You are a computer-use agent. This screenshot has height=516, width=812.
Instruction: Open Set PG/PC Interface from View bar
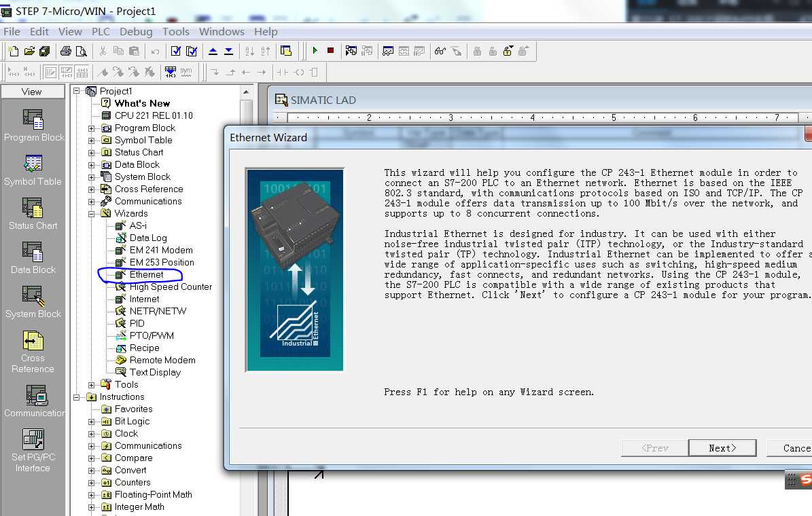(33, 450)
